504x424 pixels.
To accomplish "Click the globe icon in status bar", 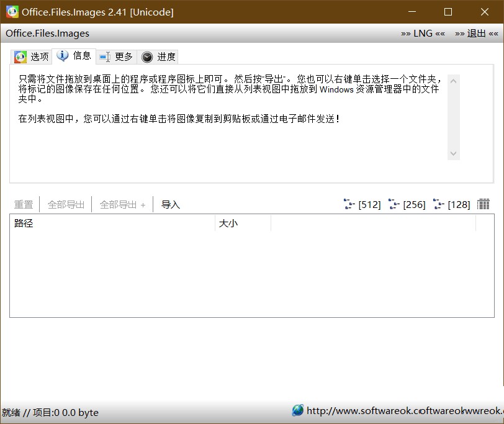I will (x=298, y=410).
